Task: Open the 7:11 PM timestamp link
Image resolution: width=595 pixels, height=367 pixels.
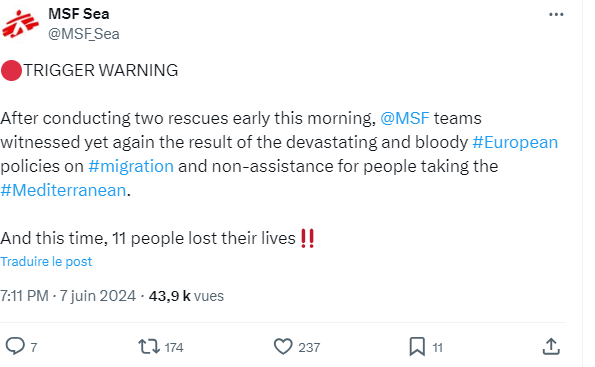Action: (x=24, y=296)
